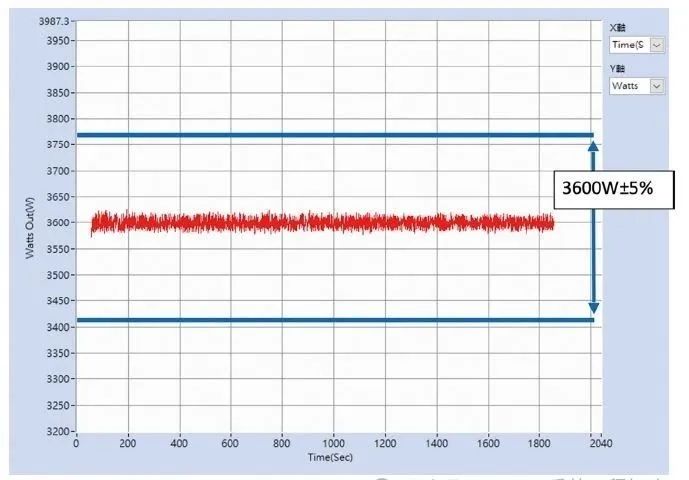Select the lower blue limit line
Screen dimensions: 689x480
tap(335, 321)
